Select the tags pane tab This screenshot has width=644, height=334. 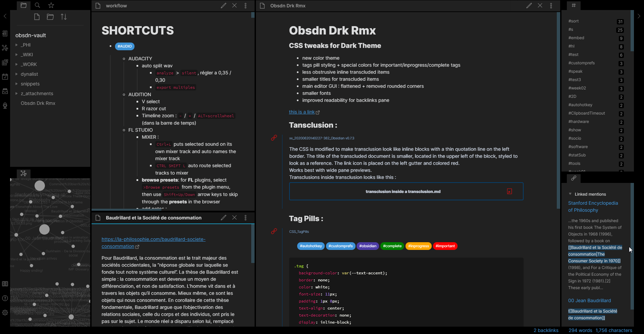(574, 5)
